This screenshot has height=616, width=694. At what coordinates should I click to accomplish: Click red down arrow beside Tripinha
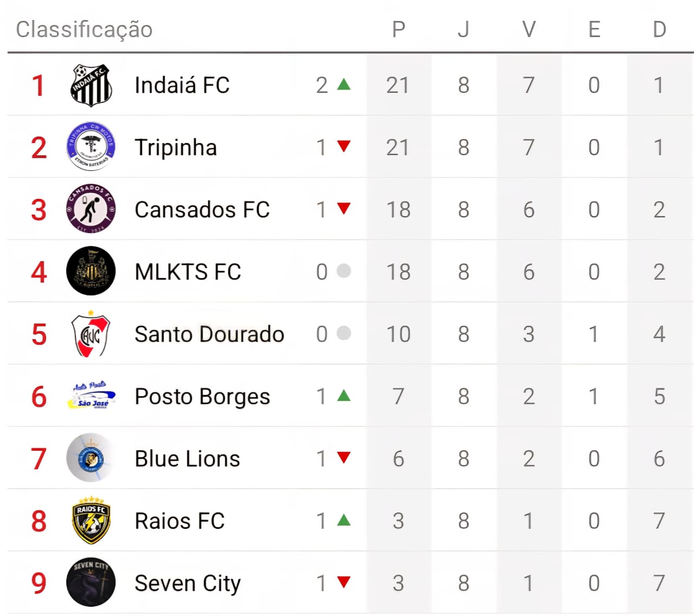point(344,146)
